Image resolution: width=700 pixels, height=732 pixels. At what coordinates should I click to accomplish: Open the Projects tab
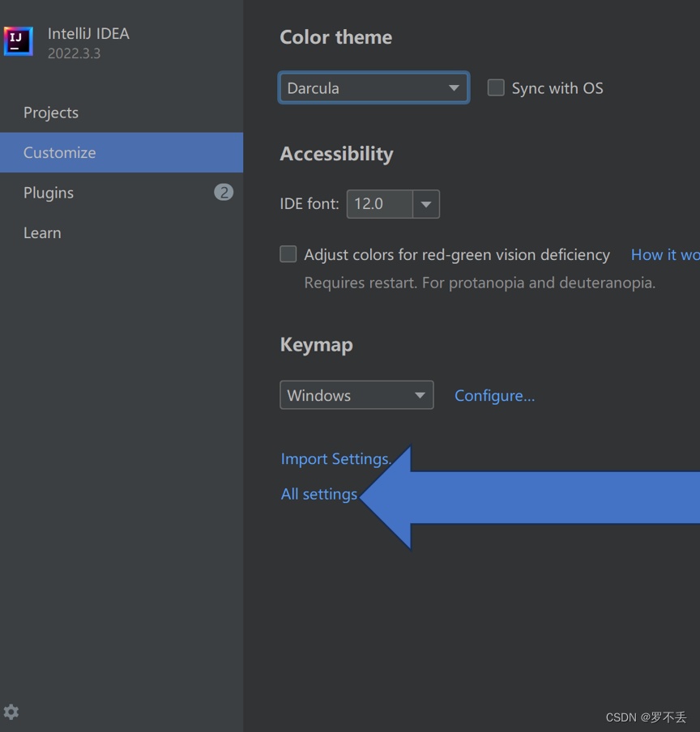tap(122, 113)
